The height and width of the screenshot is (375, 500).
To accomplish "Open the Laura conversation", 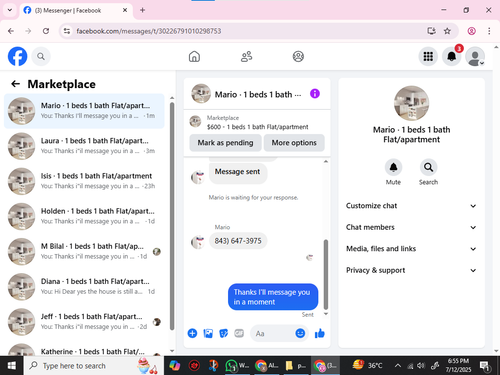I will pos(84,146).
